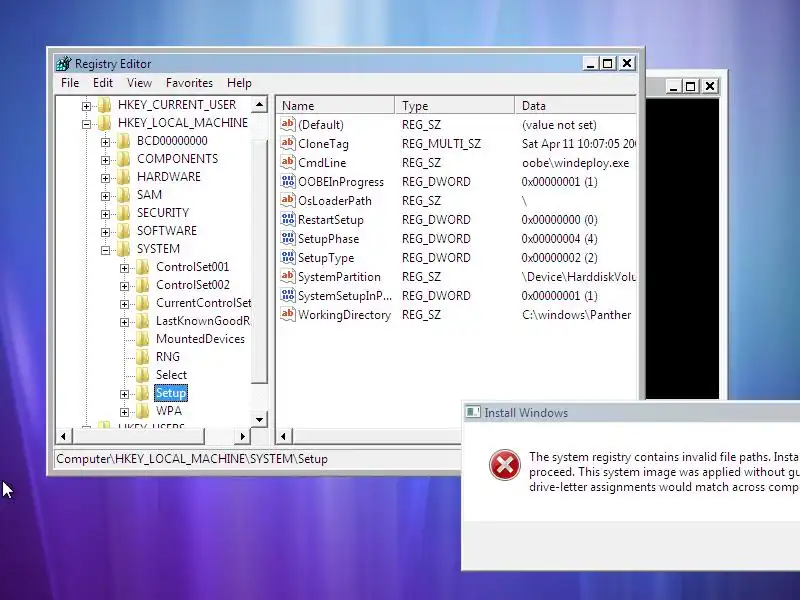Click values pane scroll left arrow
This screenshot has width=800, height=600.
(x=284, y=436)
